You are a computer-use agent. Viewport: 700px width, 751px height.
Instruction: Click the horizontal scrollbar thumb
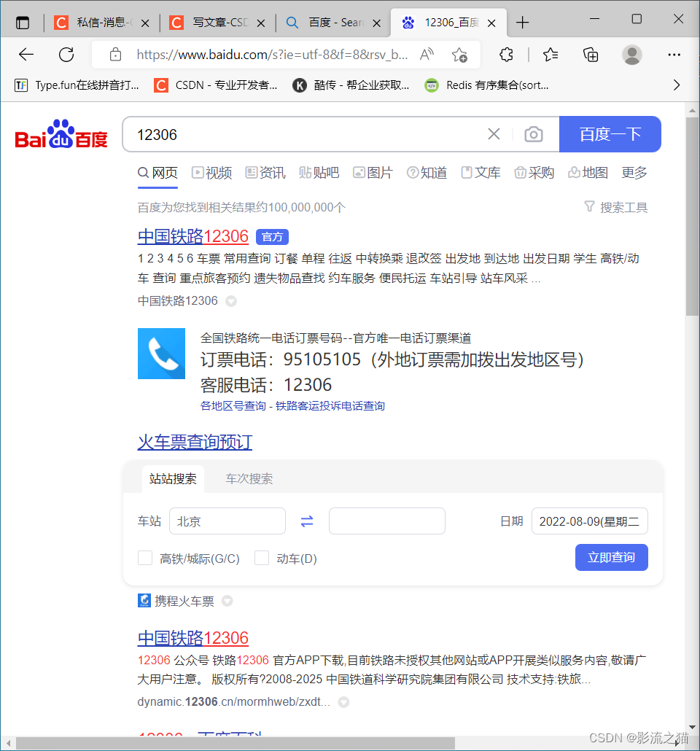pos(236,743)
